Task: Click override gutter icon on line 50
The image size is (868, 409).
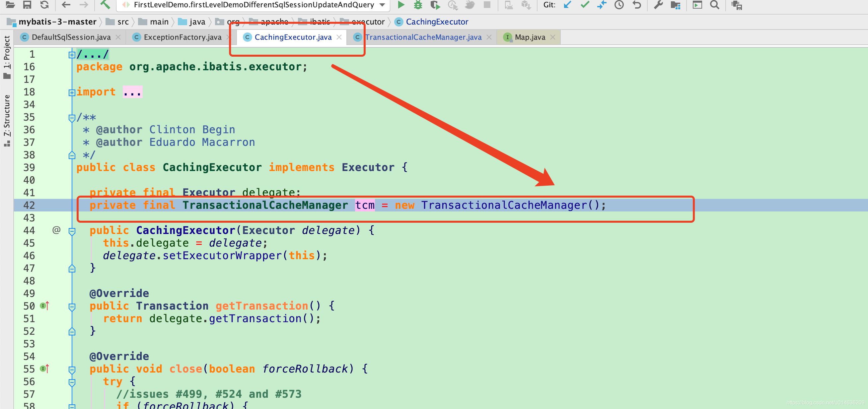Action: [x=44, y=306]
